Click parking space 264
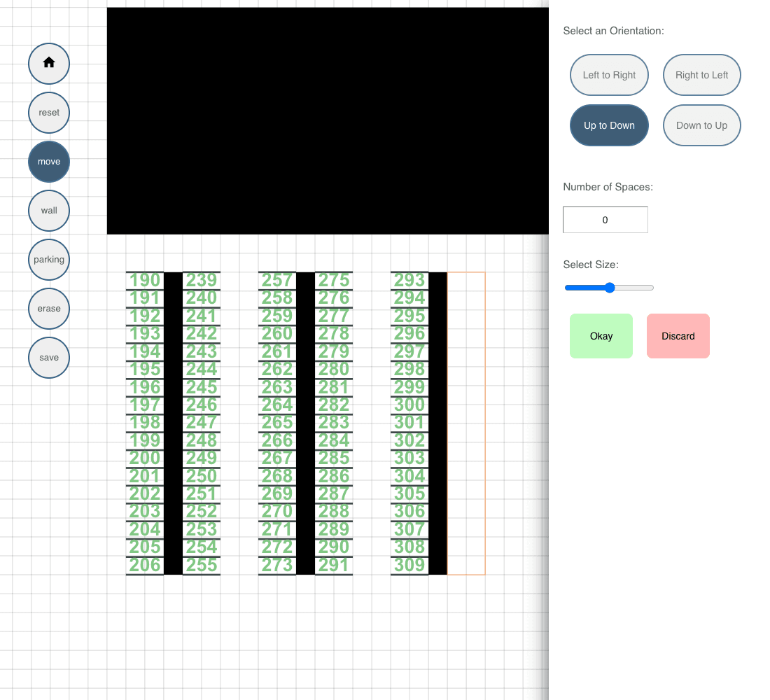The image size is (770, 700). click(277, 405)
